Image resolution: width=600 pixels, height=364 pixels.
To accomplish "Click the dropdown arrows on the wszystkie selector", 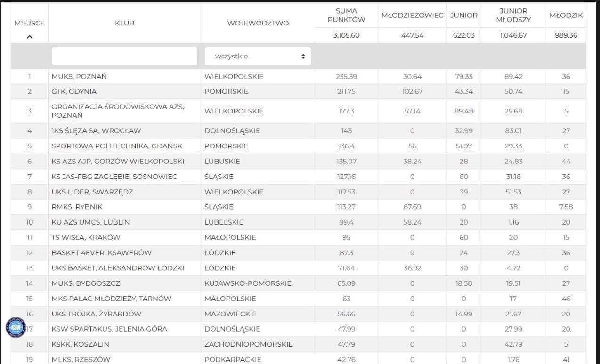I will (x=303, y=56).
